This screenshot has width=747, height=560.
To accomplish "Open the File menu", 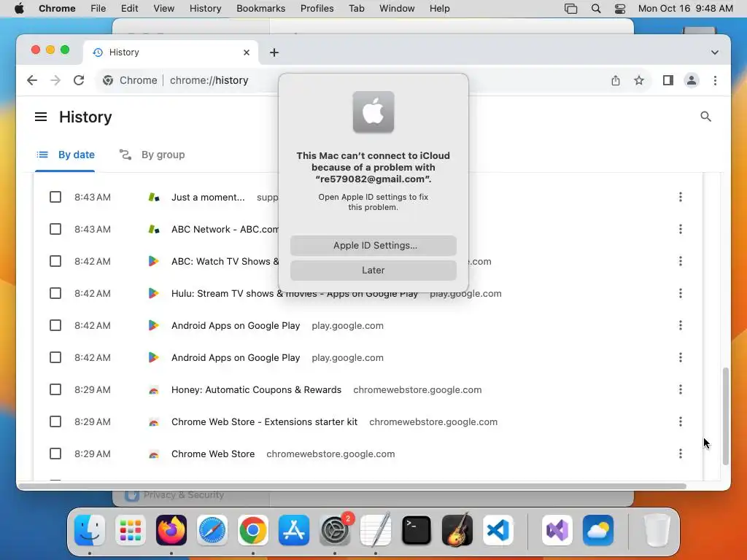I will click(98, 9).
